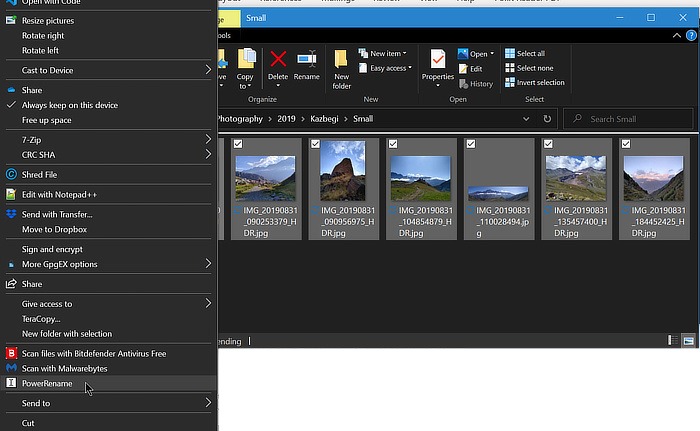Uncheck IMG_20190831_184452425_HDR.jpg checkbox
700x431 pixels.
pyautogui.click(x=626, y=144)
